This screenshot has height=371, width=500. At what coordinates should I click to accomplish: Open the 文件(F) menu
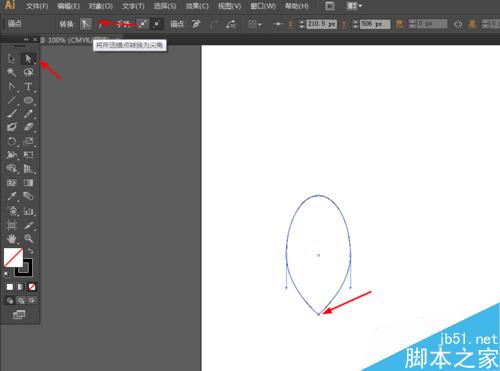pyautogui.click(x=37, y=6)
